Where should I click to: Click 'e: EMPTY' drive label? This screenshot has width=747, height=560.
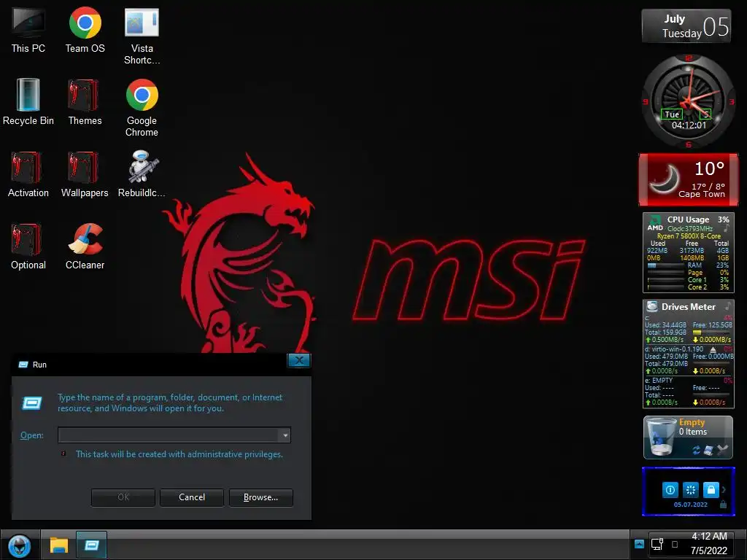click(x=659, y=381)
